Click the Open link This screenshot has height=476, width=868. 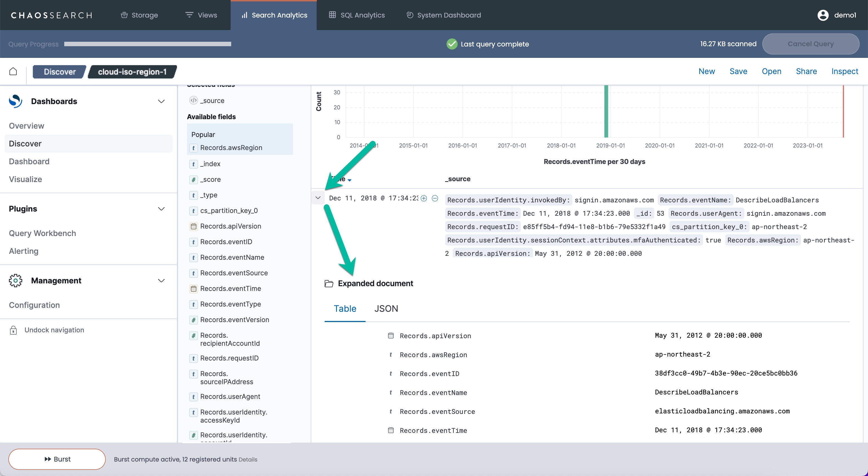771,71
